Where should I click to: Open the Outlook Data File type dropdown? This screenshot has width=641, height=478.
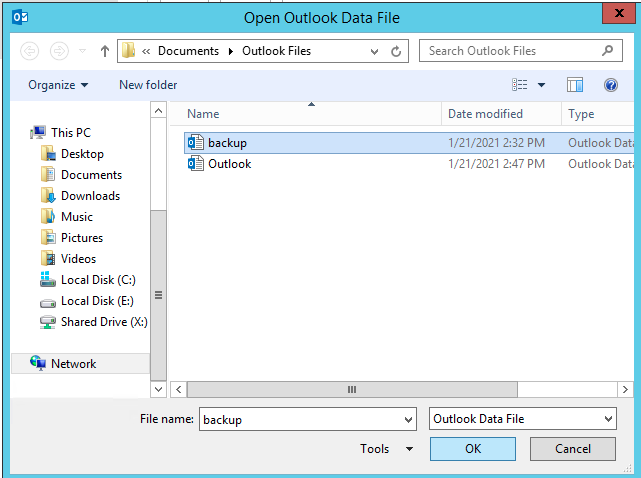523,420
